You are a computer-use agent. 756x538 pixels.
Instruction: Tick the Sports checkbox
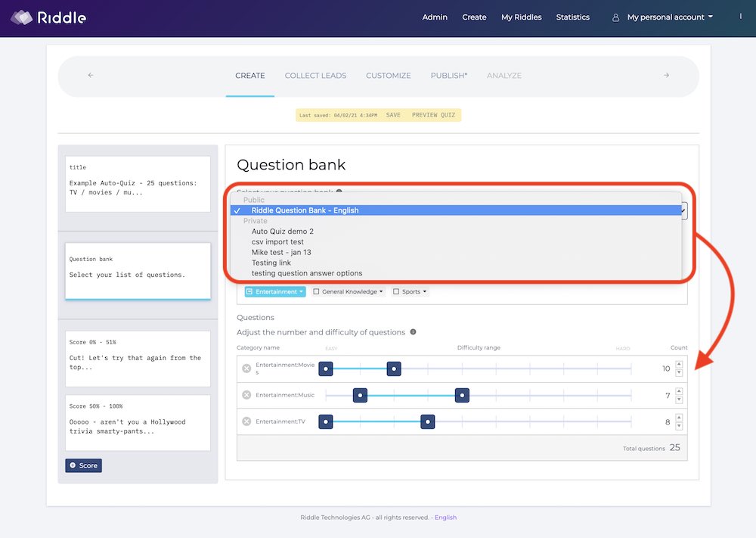point(396,291)
